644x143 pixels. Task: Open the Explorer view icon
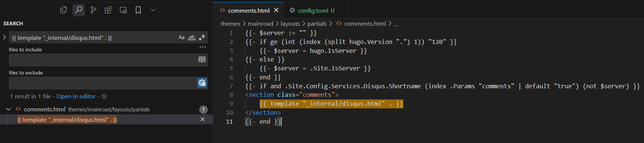tap(63, 10)
